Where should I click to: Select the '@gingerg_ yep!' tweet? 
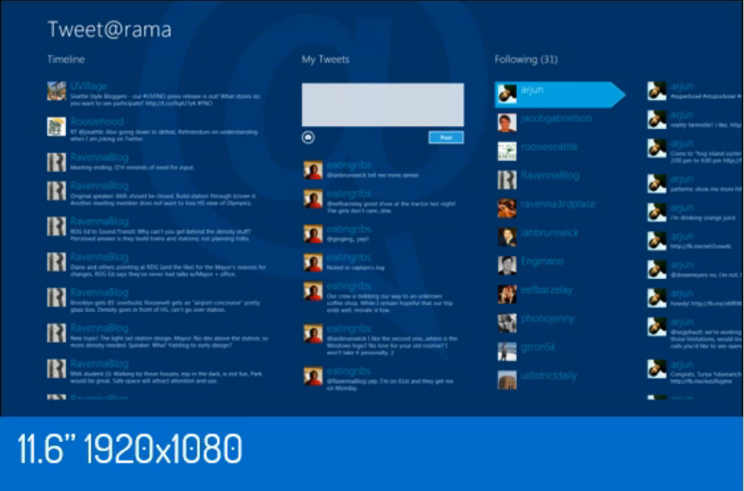382,234
